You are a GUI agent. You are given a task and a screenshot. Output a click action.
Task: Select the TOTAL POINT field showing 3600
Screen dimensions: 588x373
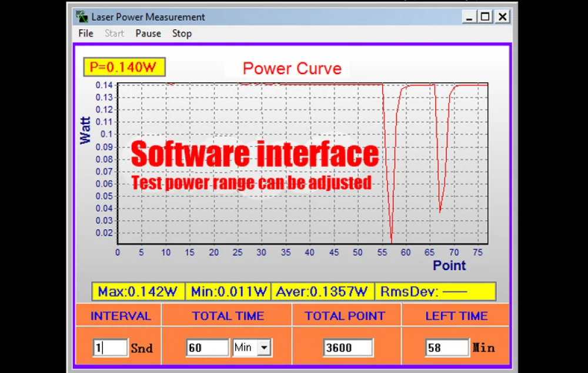click(348, 347)
